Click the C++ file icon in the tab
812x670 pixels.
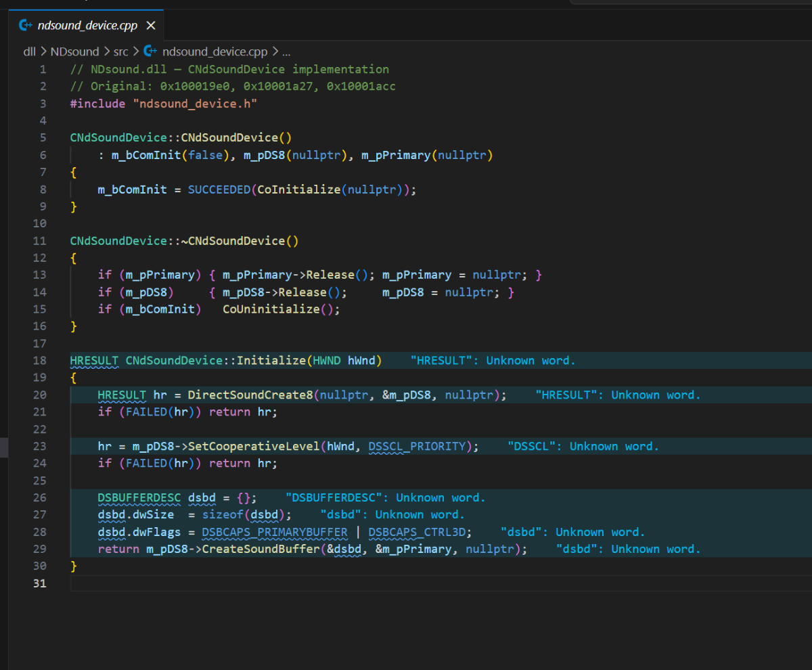coord(26,26)
